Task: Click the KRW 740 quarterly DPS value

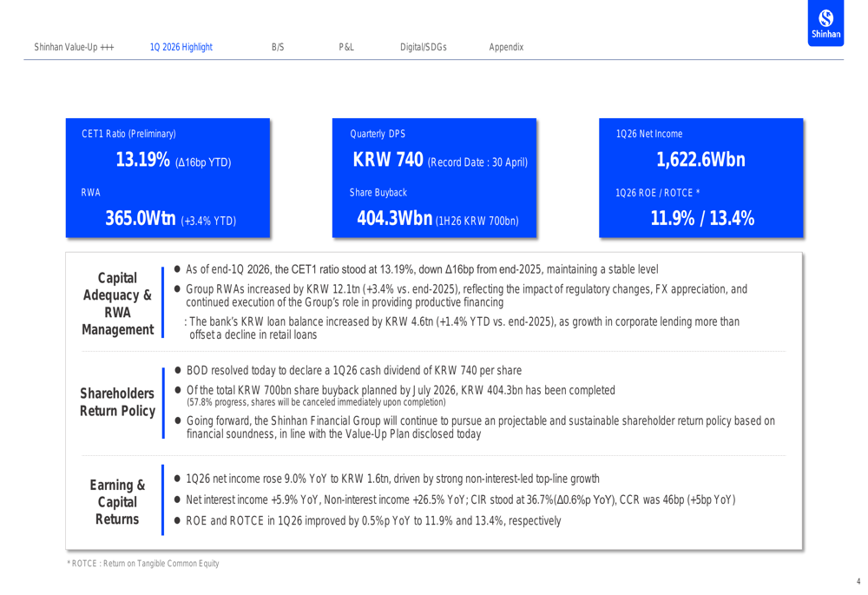Action: tap(388, 161)
